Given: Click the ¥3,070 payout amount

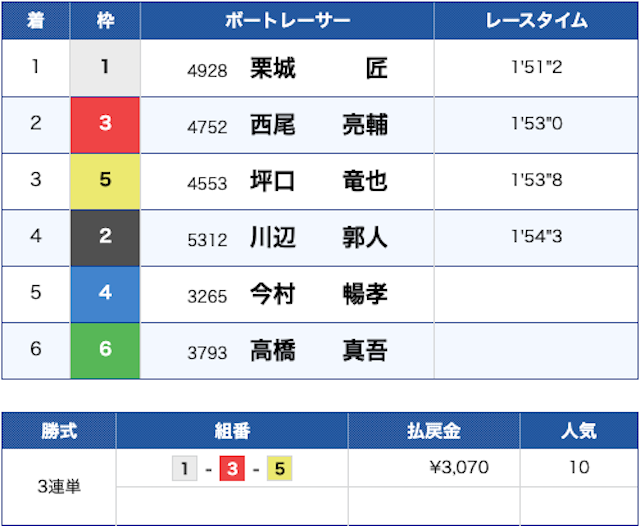Looking at the screenshot, I should click(x=459, y=467).
